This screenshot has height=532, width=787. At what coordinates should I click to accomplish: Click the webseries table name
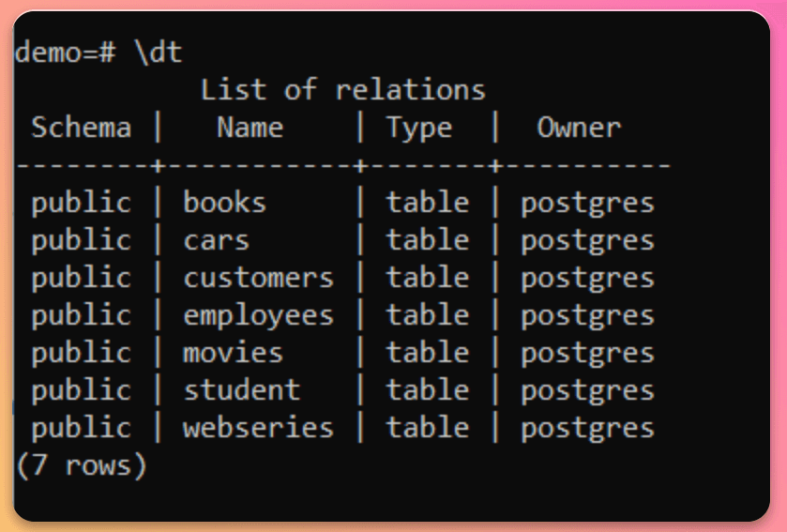tap(258, 428)
